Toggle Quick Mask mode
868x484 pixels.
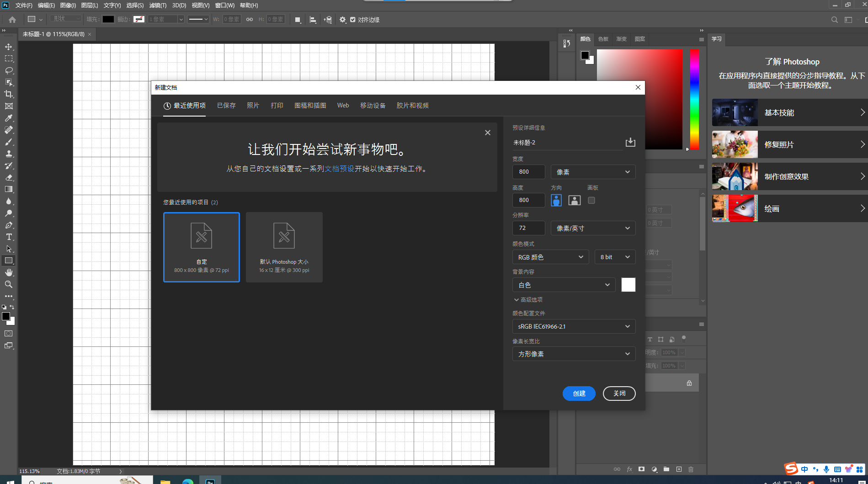tap(9, 334)
